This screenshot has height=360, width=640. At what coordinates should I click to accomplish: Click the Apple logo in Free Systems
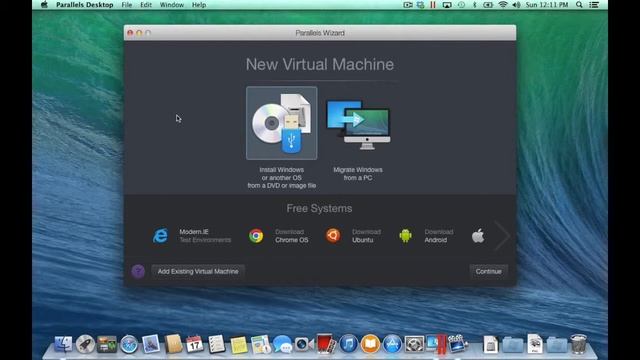point(478,236)
